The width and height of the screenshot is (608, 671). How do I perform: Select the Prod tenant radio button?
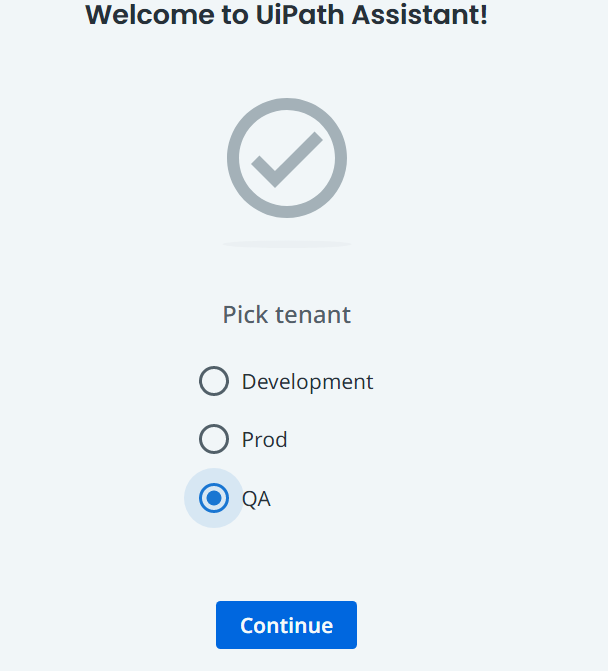(x=214, y=439)
